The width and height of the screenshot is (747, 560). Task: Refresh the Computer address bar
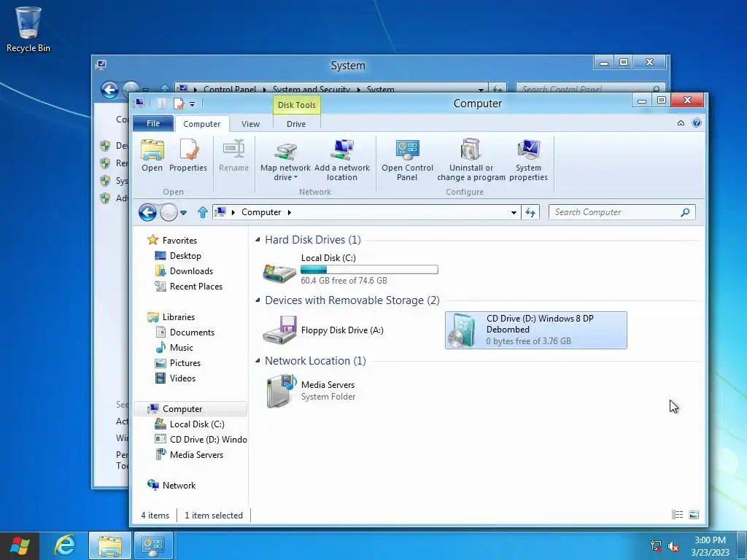coord(530,212)
